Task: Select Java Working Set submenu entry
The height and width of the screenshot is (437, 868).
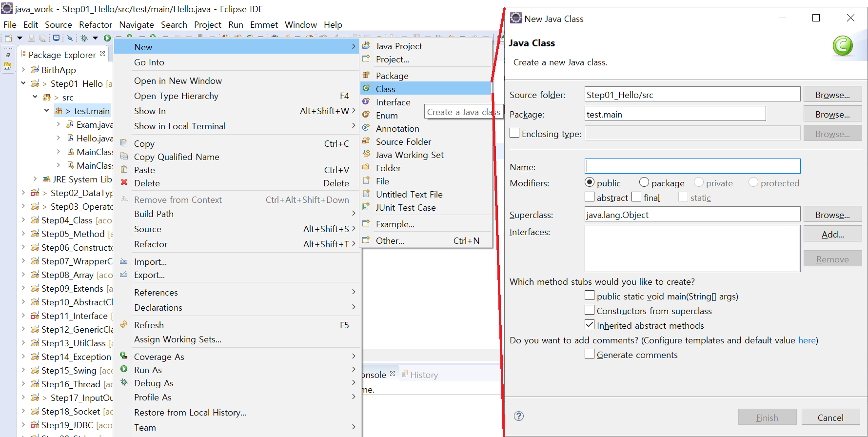Action: pos(426,155)
